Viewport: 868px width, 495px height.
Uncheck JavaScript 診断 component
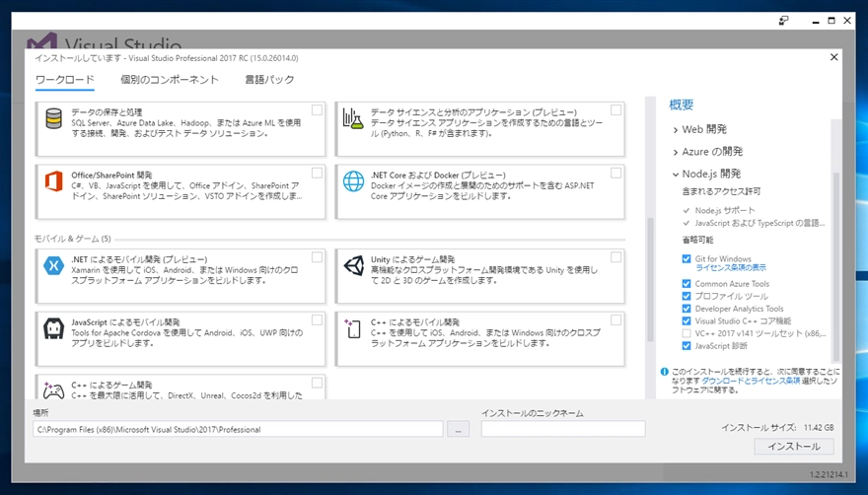click(687, 346)
